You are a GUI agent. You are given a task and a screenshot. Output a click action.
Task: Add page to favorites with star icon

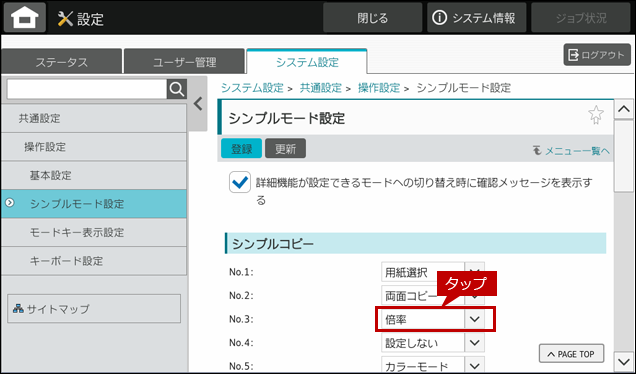pyautogui.click(x=595, y=115)
